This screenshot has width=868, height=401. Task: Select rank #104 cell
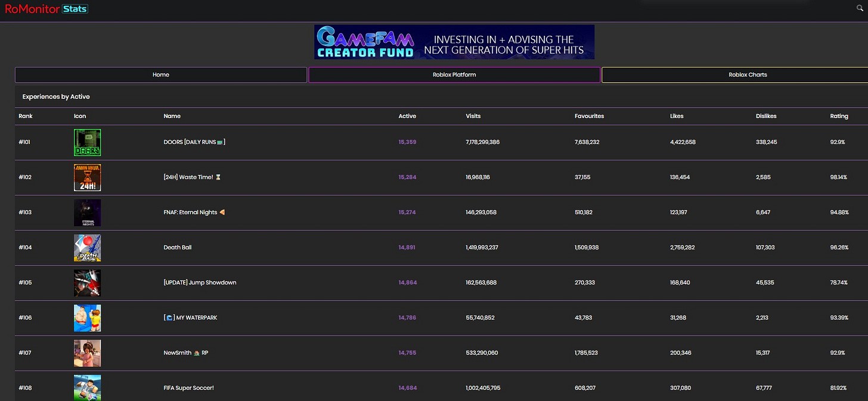(25, 247)
